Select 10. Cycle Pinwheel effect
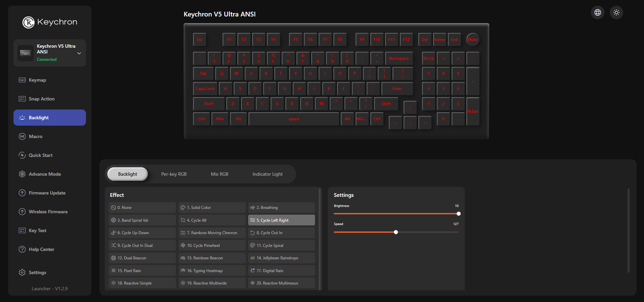 (212, 245)
